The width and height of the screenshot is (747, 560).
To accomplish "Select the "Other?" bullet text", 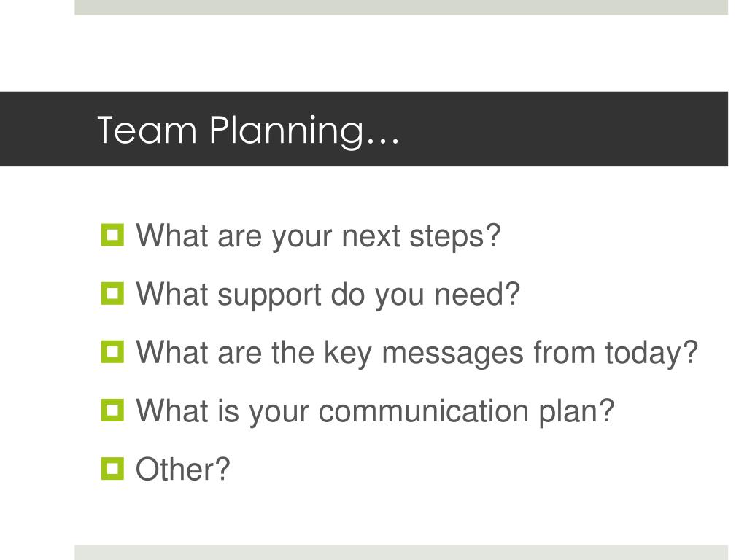I will (x=183, y=469).
